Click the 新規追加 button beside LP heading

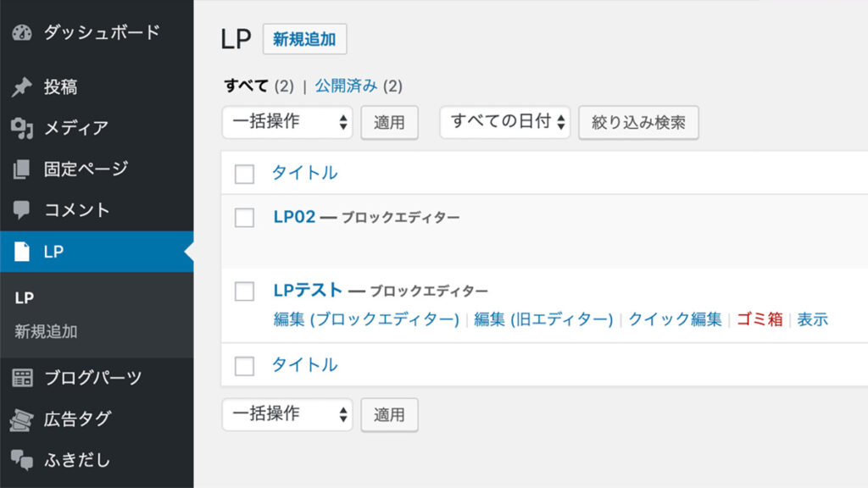[x=304, y=39]
